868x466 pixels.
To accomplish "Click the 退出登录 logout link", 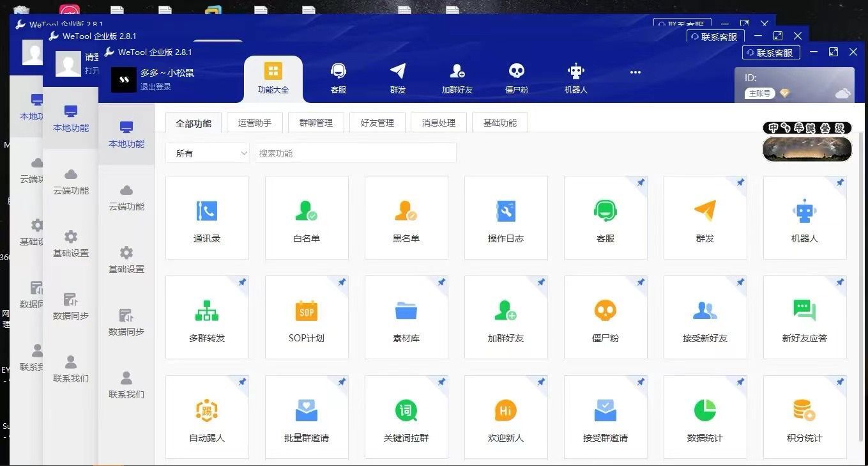I will point(156,87).
